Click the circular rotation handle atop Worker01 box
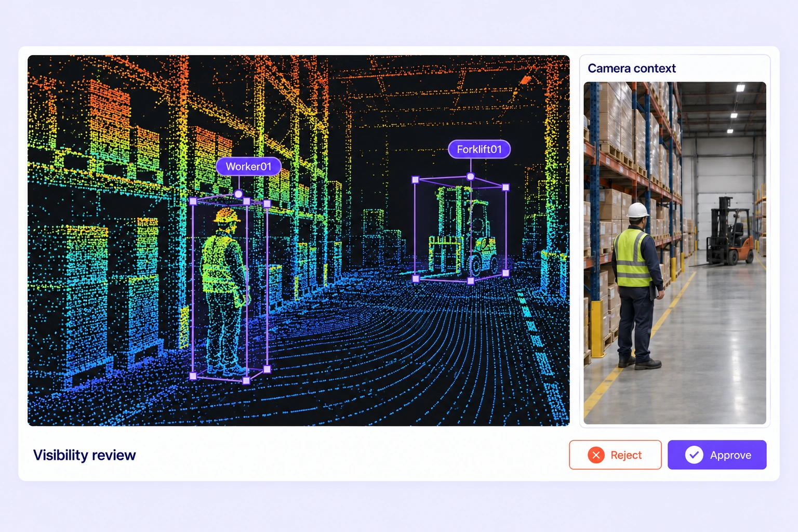 pos(238,194)
